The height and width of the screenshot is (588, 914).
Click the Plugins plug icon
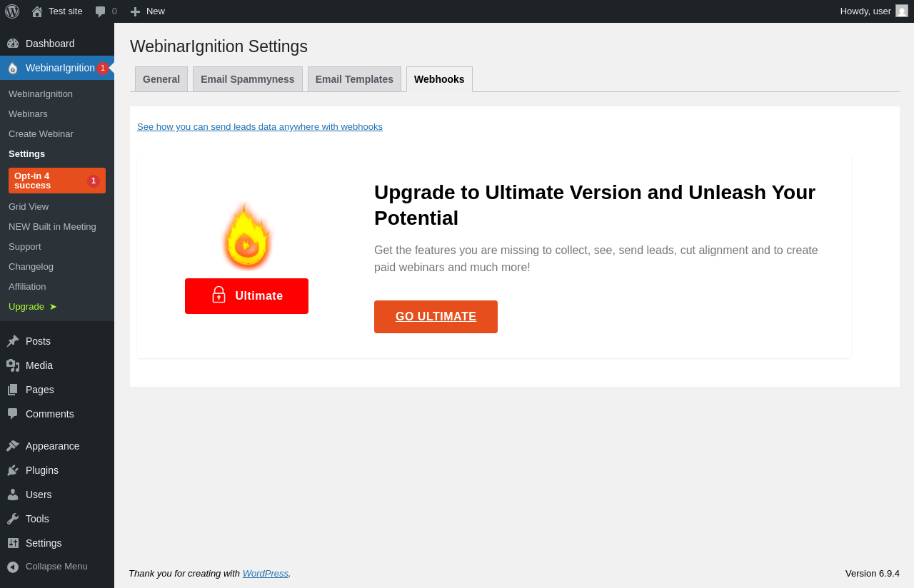click(x=13, y=470)
